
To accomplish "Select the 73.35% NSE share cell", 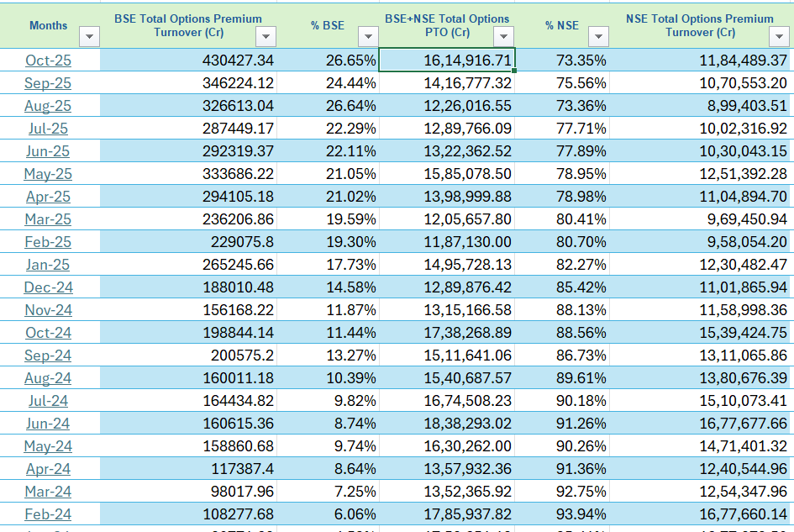I will pyautogui.click(x=562, y=61).
